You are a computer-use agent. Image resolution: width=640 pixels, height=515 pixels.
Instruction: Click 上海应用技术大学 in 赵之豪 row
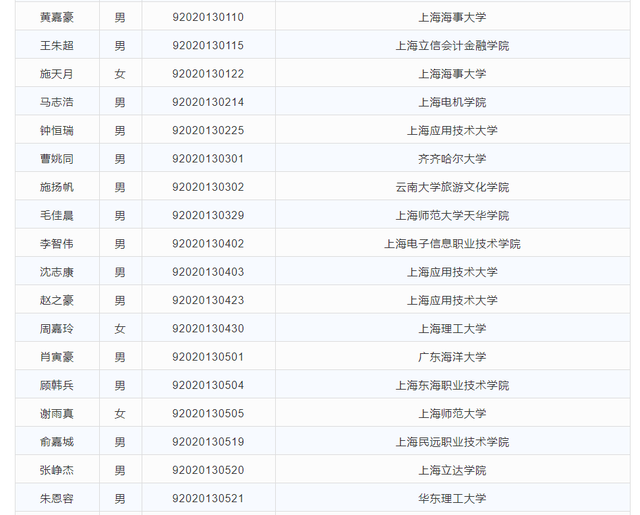coord(452,300)
